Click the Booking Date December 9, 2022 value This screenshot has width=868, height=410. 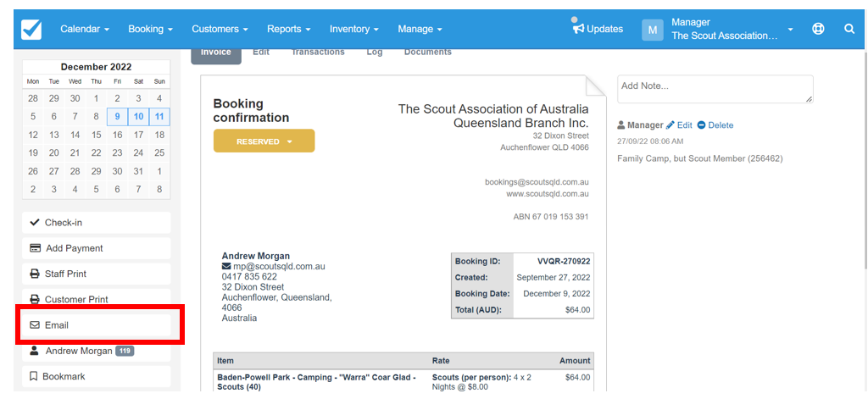556,294
